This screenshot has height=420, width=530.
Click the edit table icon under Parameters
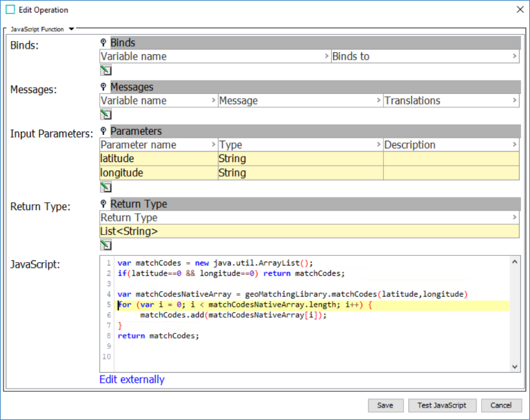[x=106, y=186]
